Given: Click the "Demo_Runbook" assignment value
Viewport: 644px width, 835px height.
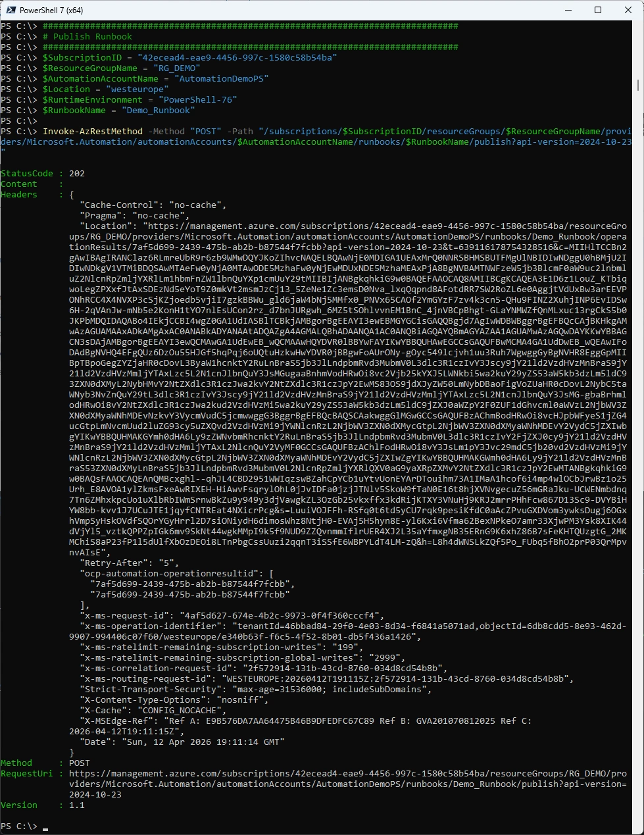Looking at the screenshot, I should click(157, 111).
